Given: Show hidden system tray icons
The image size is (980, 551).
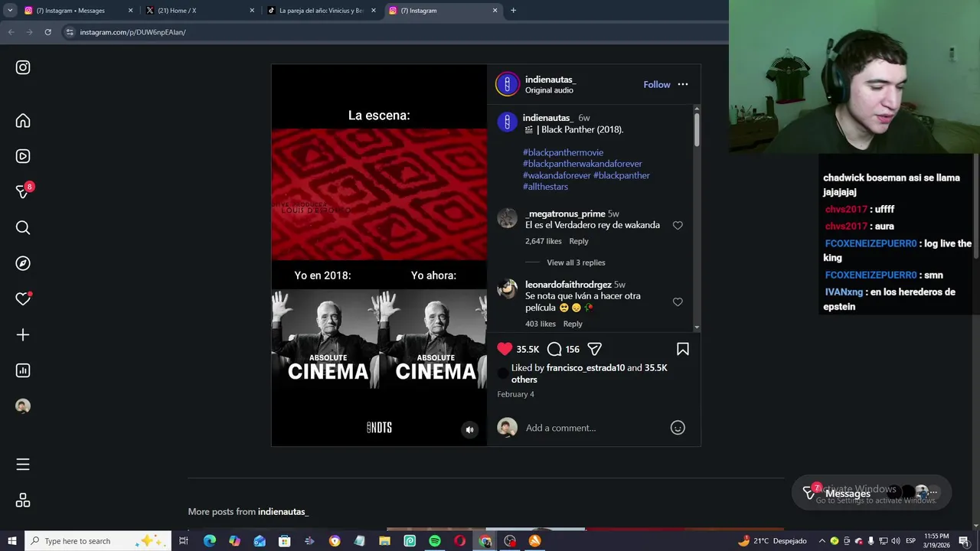Looking at the screenshot, I should [x=822, y=541].
